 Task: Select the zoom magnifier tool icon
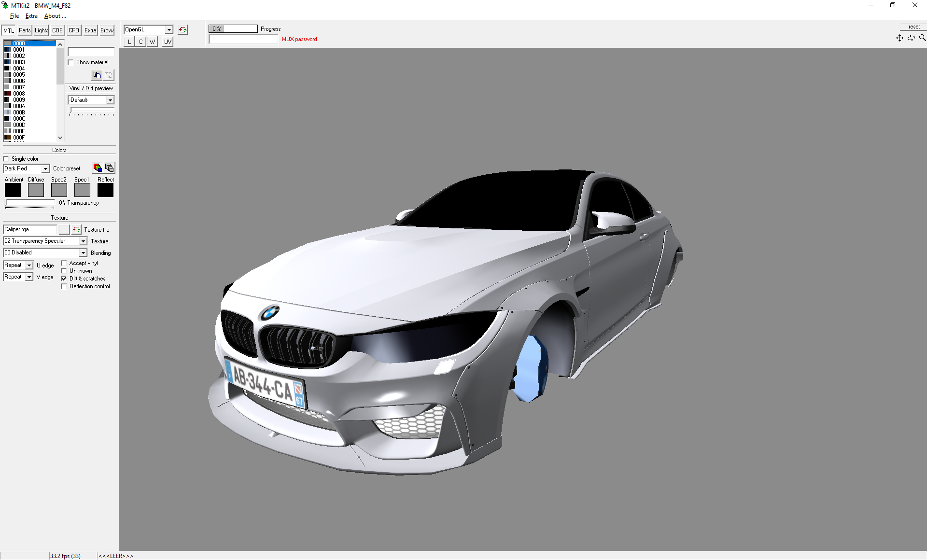[922, 38]
